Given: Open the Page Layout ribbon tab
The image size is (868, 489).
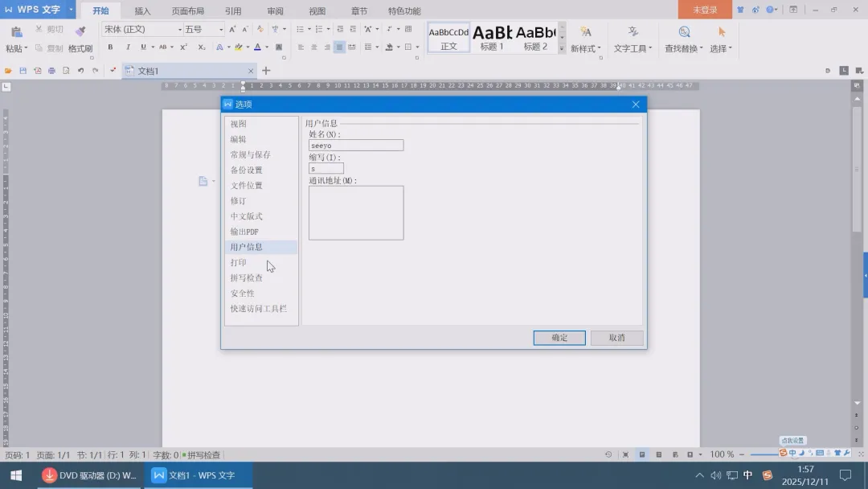Looking at the screenshot, I should coord(187,10).
